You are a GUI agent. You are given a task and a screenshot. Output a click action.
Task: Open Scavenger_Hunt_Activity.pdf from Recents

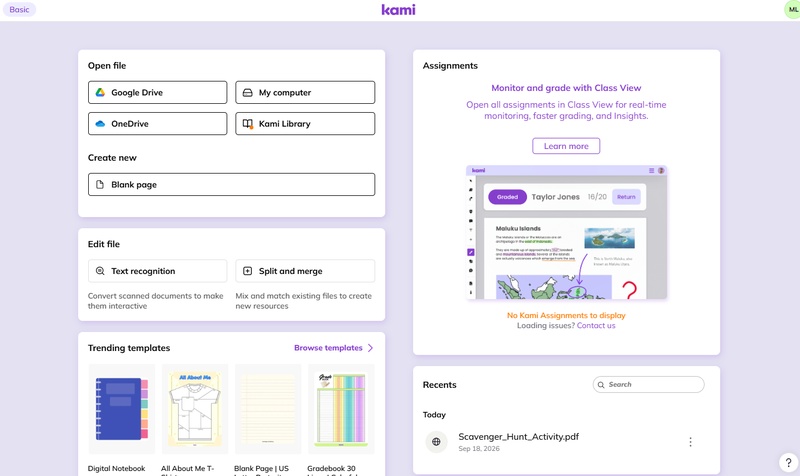pyautogui.click(x=518, y=437)
